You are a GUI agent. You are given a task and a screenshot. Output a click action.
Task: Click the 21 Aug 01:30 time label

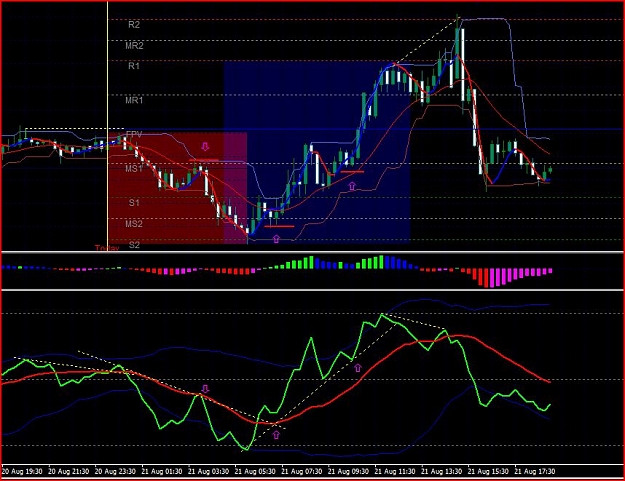point(162,471)
